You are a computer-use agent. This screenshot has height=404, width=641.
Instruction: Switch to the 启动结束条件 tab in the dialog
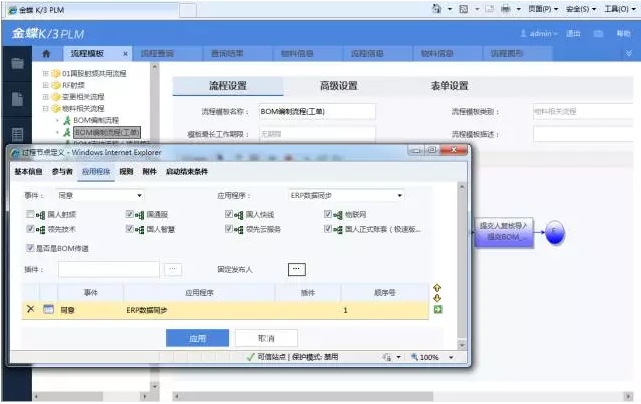coord(187,172)
